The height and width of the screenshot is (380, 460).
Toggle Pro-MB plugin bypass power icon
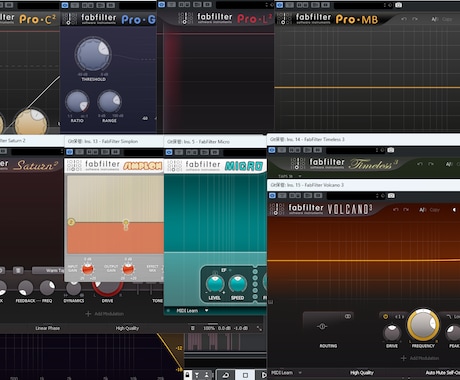click(x=279, y=5)
